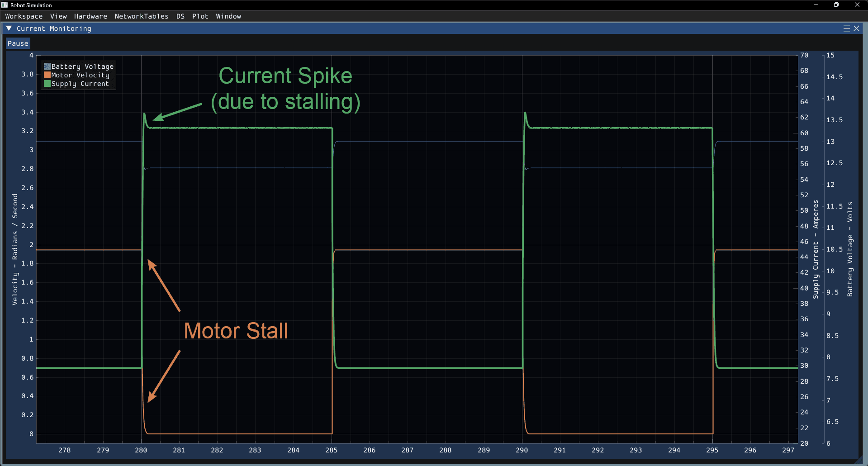Click the orange Motor Velocity legend swatch
This screenshot has width=868, height=466.
pos(47,75)
